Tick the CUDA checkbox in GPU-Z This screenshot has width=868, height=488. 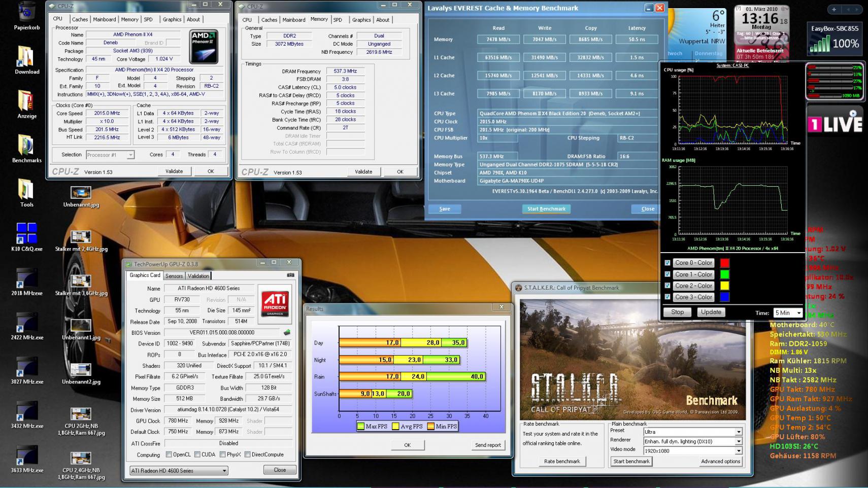[x=197, y=455]
